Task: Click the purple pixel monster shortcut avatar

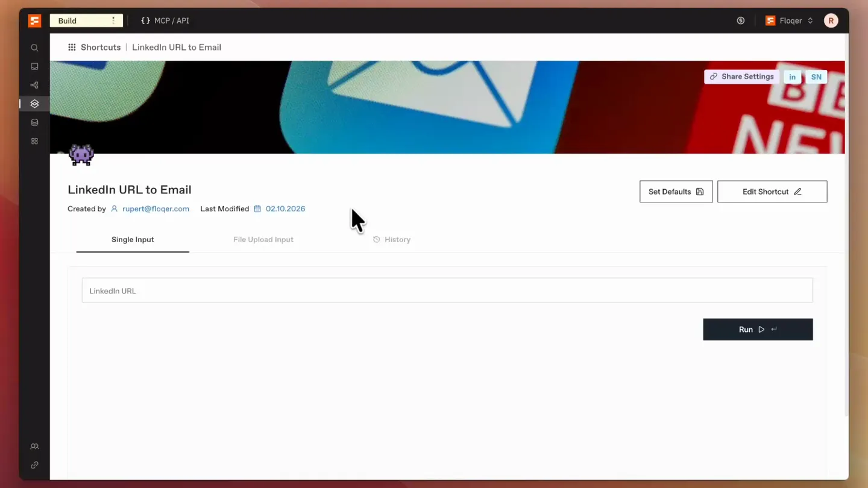Action: point(81,155)
